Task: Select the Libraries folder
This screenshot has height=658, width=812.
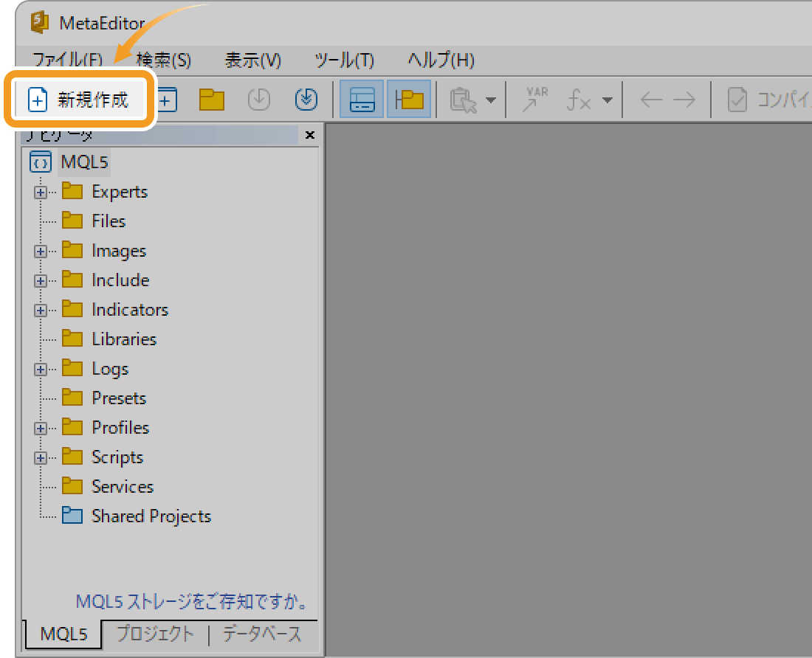Action: pos(124,339)
